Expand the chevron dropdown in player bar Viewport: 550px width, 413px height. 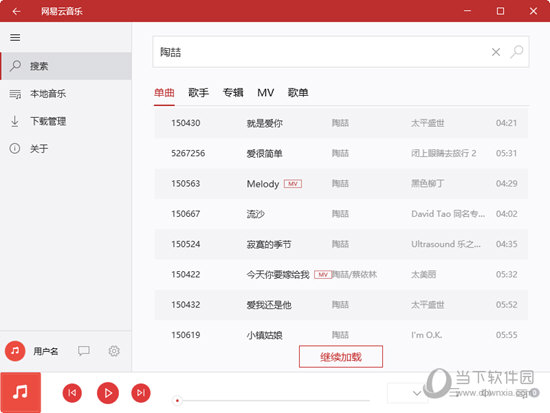point(417,393)
